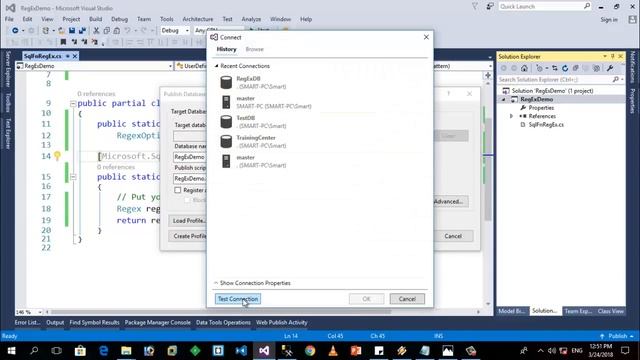This screenshot has width=640, height=360.
Task: Click Sign in link
Action: 609,20
